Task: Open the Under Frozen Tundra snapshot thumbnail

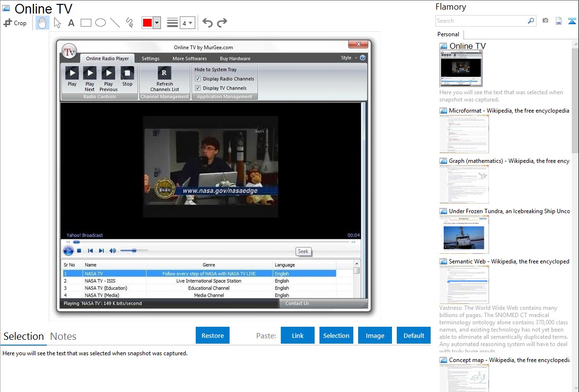Action: (464, 234)
